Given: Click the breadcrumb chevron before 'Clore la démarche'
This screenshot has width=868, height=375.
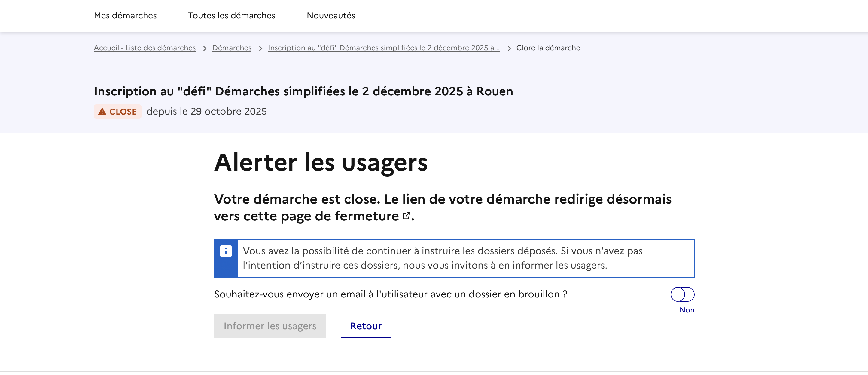Looking at the screenshot, I should pos(509,48).
